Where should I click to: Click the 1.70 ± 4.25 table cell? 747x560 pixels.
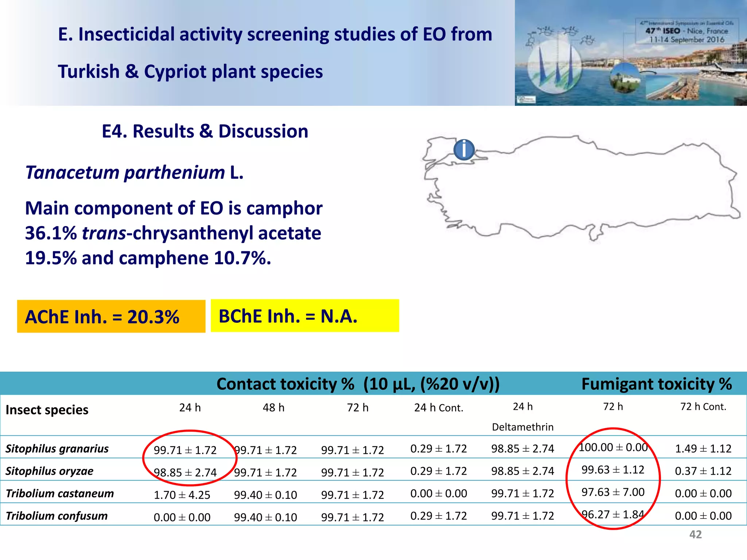(182, 495)
